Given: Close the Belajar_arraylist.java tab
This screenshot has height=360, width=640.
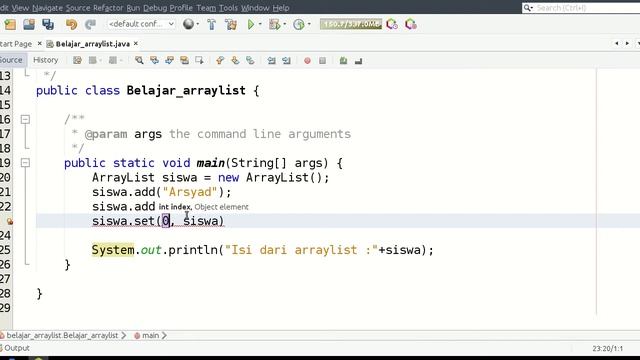Looking at the screenshot, I should (136, 43).
